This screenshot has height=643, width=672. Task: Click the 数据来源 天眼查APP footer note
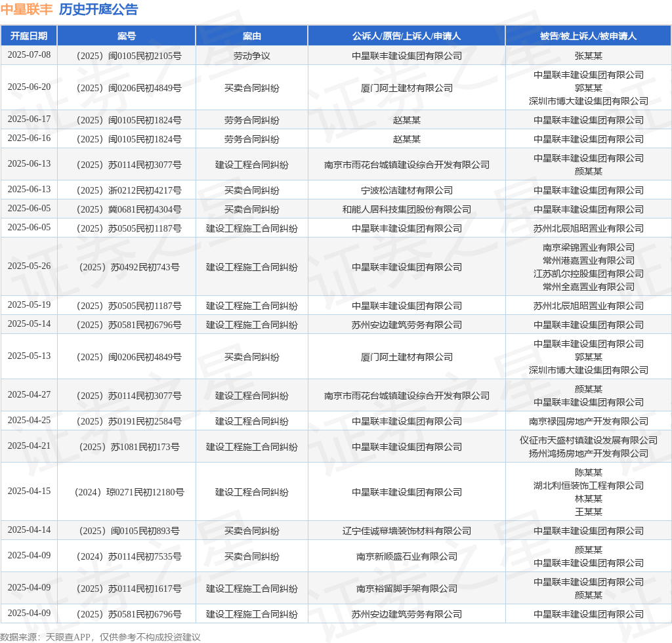click(x=100, y=636)
